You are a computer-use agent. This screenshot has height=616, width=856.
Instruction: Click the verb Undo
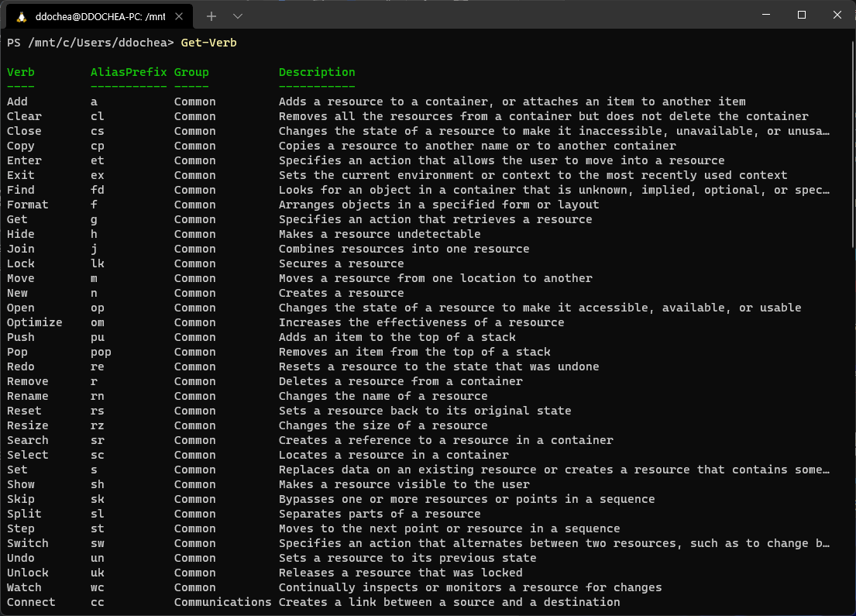pyautogui.click(x=21, y=559)
